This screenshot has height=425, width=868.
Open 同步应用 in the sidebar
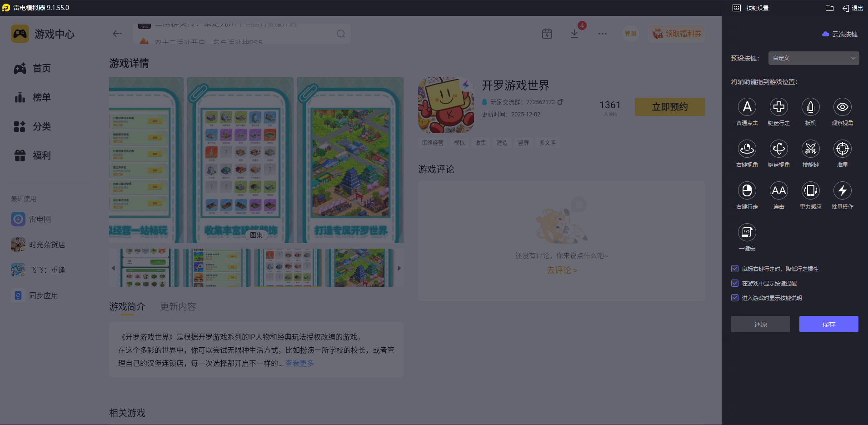coord(35,295)
